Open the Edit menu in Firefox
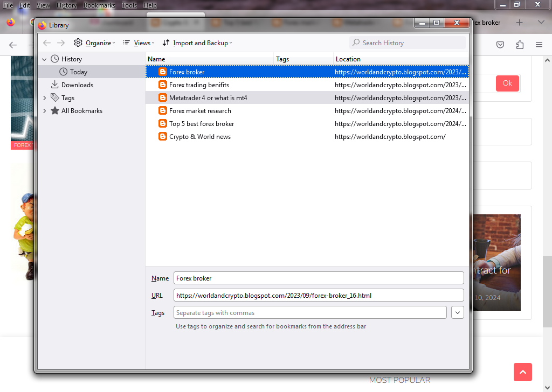The height and width of the screenshot is (392, 552). point(25,5)
